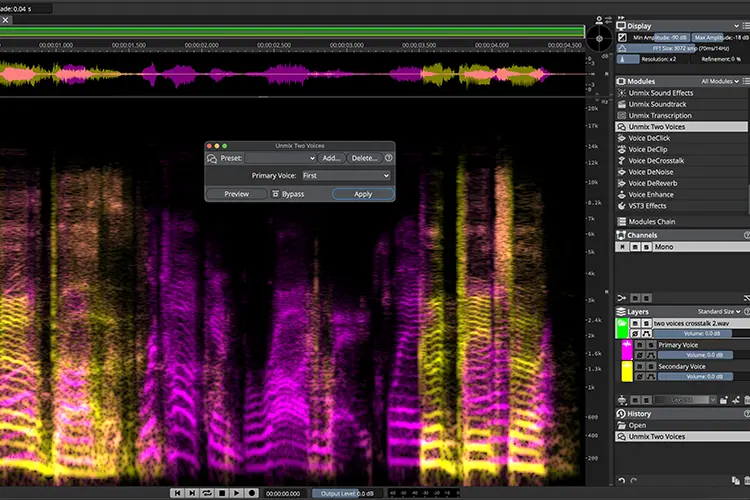Click the record button in transport bar
Image resolution: width=750 pixels, height=500 pixels.
coord(252,493)
